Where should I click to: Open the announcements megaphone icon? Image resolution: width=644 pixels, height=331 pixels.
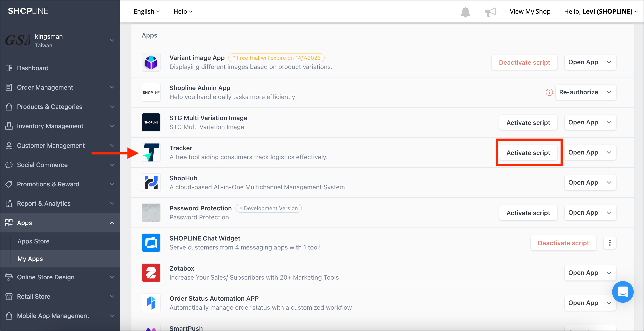[x=490, y=12]
